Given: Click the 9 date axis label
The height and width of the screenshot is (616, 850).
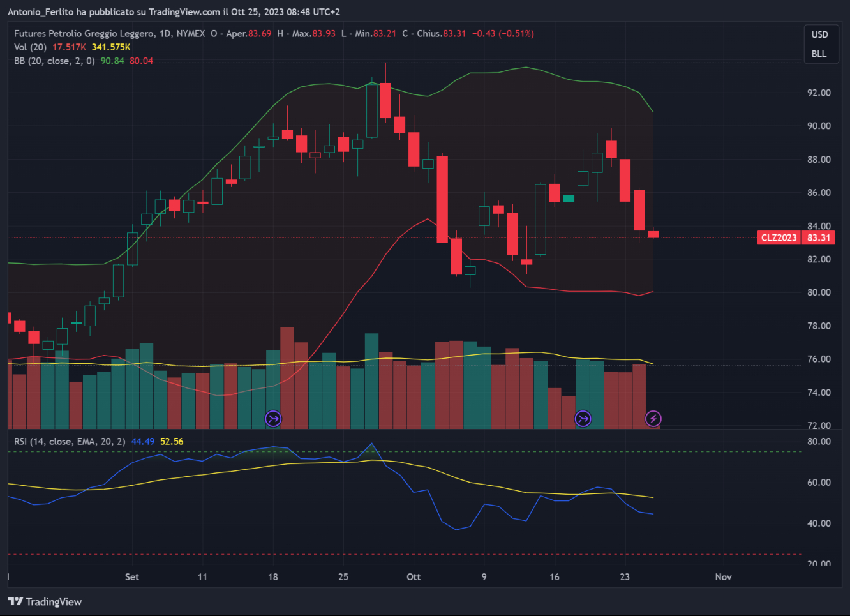Looking at the screenshot, I should (484, 577).
